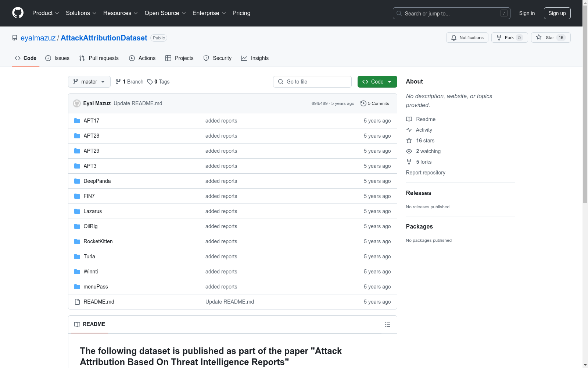This screenshot has height=368, width=588.
Task: Click the Turla folder icon
Action: (x=77, y=256)
